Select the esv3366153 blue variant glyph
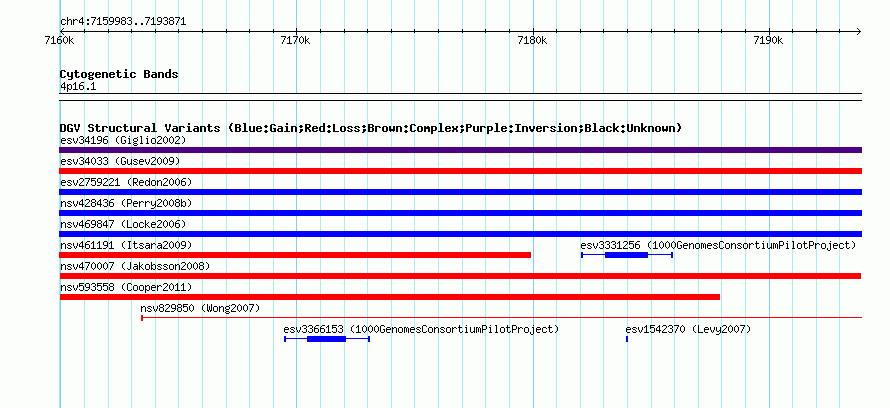Screen dimensions: 890x408 (x=327, y=339)
